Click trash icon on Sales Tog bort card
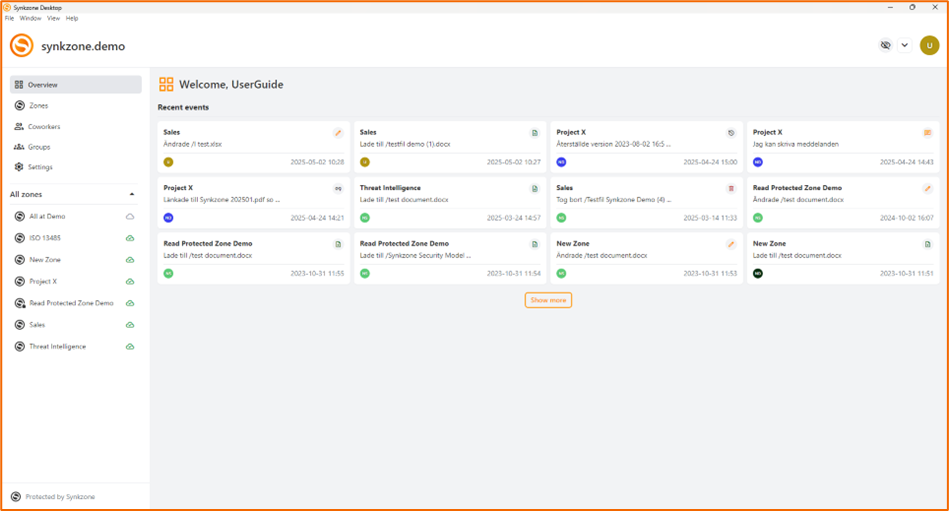The image size is (949, 511). pos(731,189)
